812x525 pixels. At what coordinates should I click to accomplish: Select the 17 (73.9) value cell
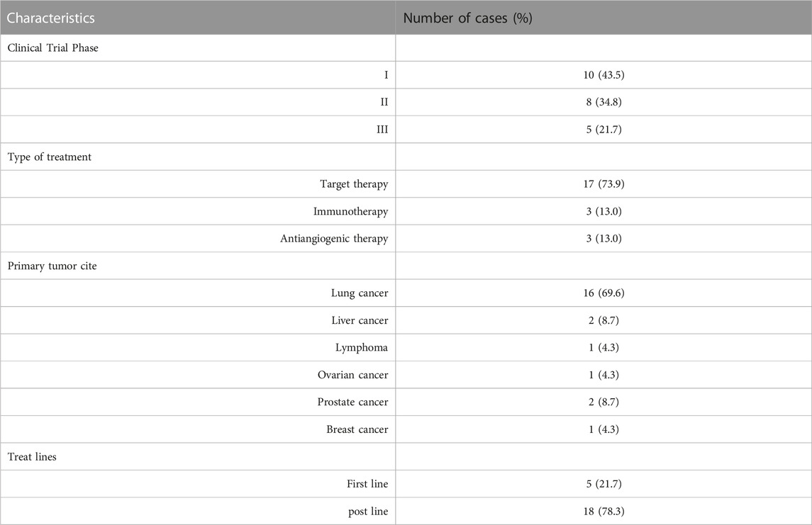(x=604, y=184)
